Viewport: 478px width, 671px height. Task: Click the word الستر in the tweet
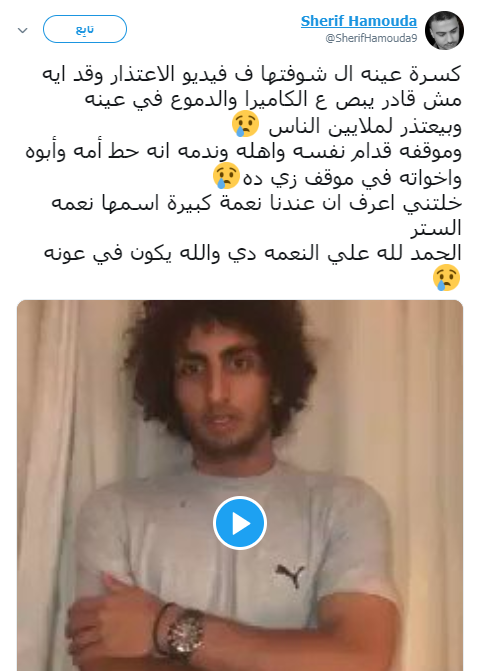tap(436, 229)
